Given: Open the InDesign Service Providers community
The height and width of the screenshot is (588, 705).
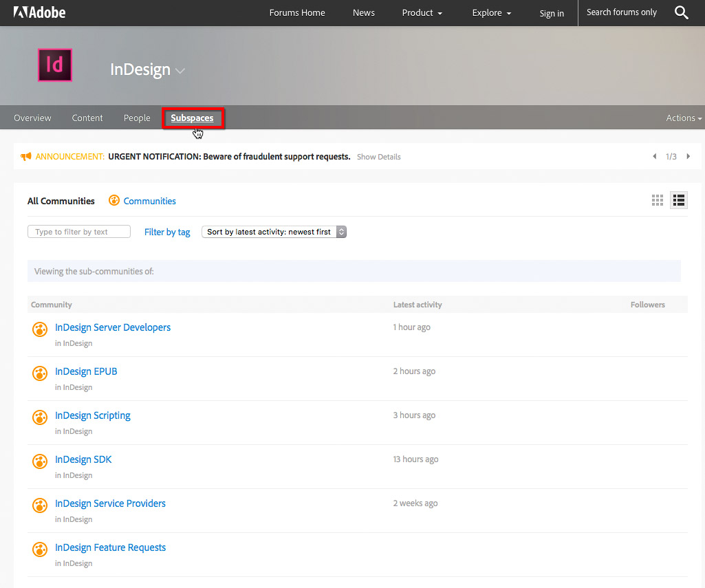Looking at the screenshot, I should (x=110, y=503).
